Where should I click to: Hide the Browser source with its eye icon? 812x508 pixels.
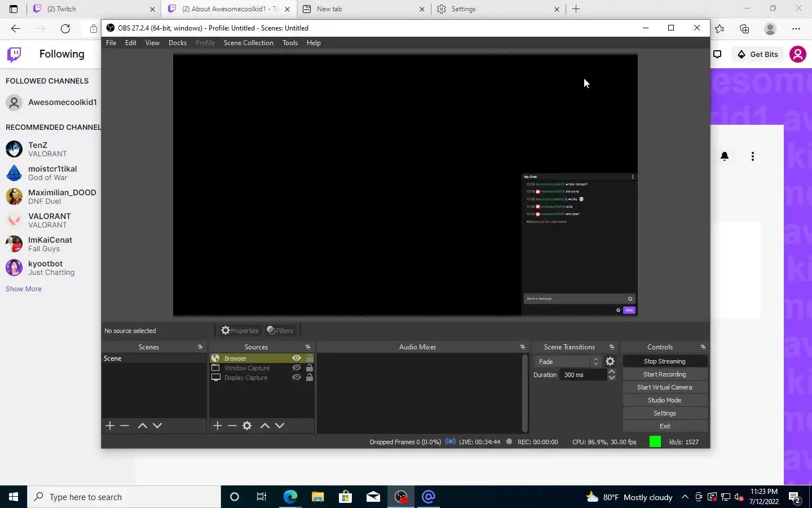(x=297, y=358)
